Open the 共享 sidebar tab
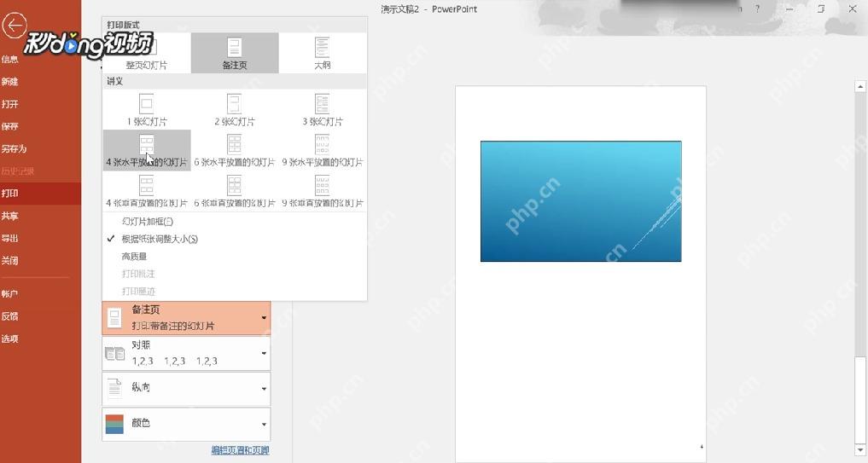Image resolution: width=868 pixels, height=463 pixels. pyautogui.click(x=40, y=216)
